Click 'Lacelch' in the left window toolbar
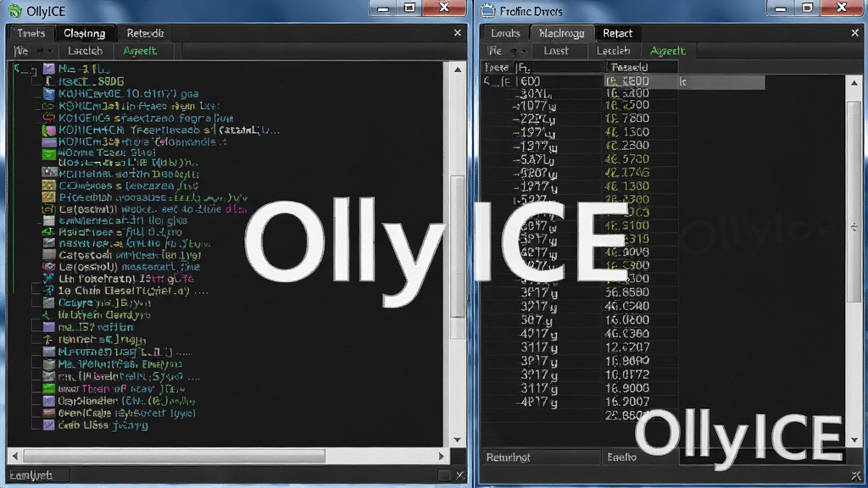868x488 pixels. pyautogui.click(x=86, y=51)
